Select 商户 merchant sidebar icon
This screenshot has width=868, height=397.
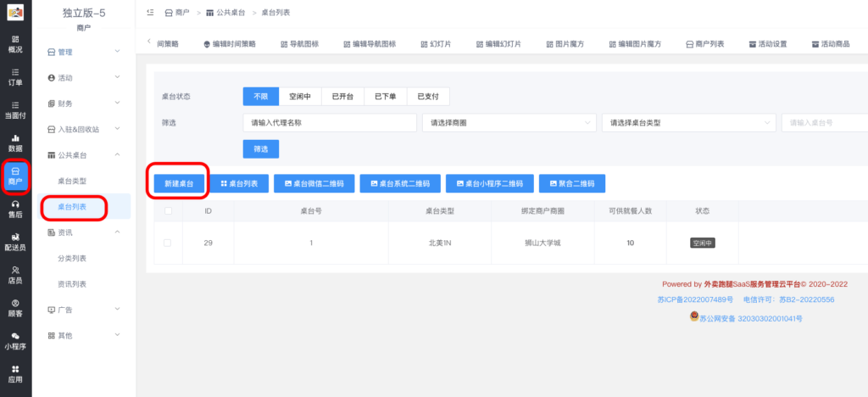15,176
